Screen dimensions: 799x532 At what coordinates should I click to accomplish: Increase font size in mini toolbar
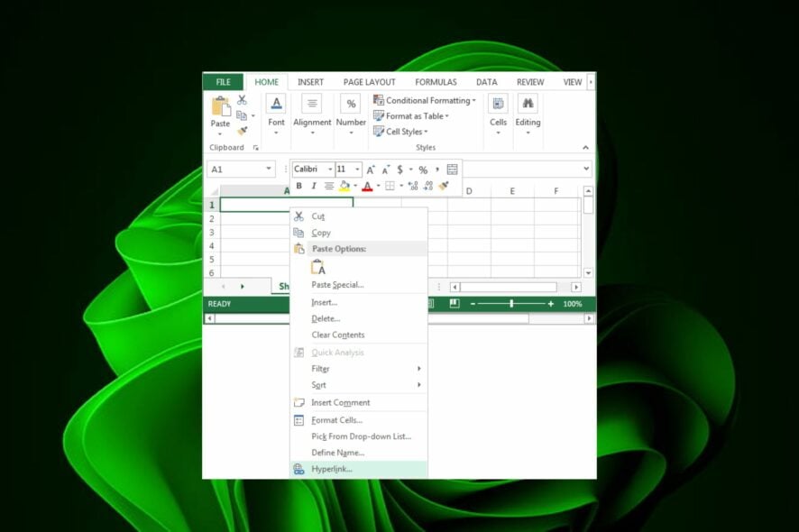pyautogui.click(x=371, y=170)
